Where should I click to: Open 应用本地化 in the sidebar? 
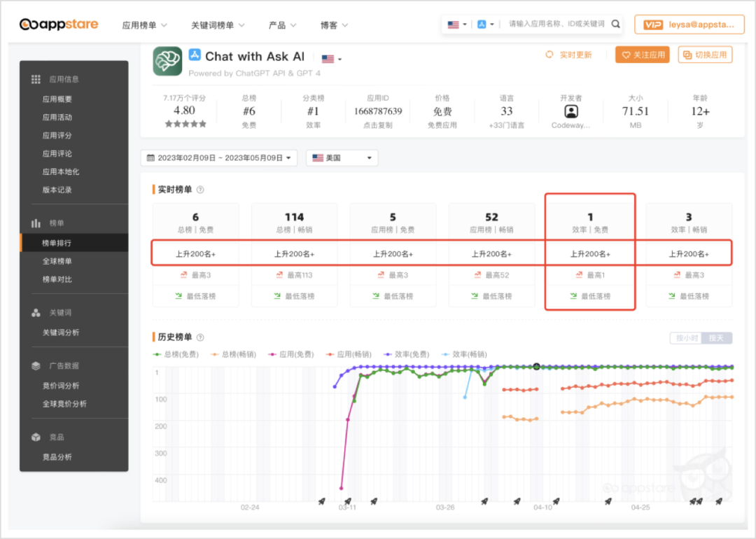tap(61, 171)
